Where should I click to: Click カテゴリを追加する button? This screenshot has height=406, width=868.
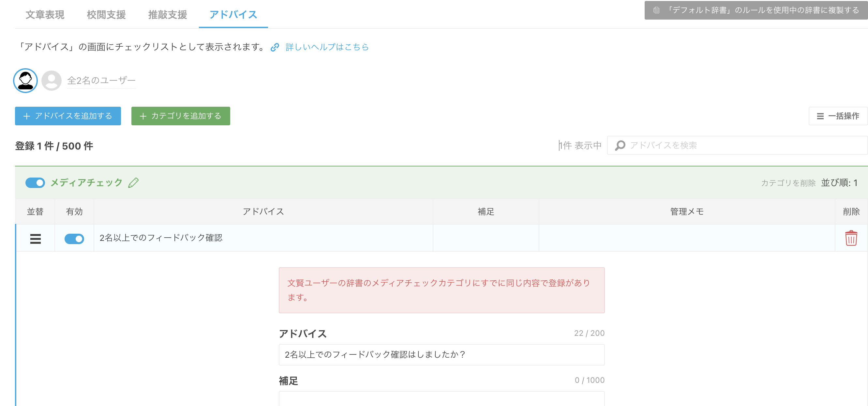point(181,116)
